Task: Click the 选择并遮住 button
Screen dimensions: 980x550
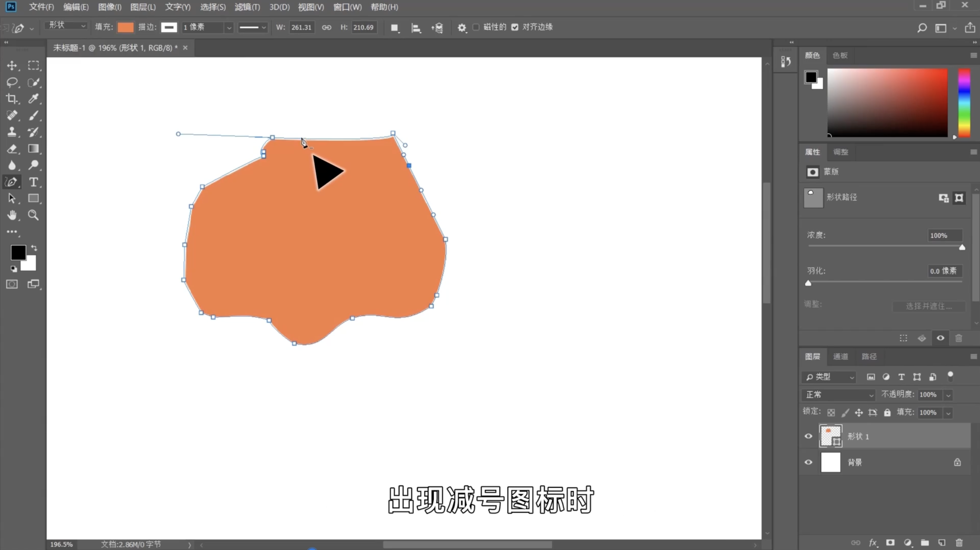Action: click(929, 306)
